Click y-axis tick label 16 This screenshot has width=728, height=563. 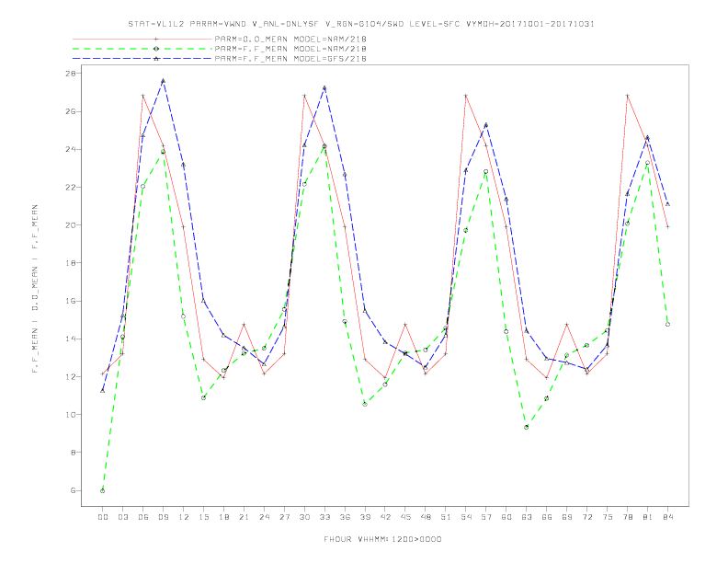pyautogui.click(x=72, y=301)
